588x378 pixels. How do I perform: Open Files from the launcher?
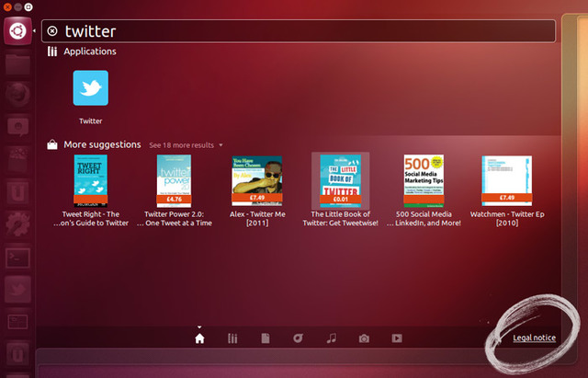(17, 64)
